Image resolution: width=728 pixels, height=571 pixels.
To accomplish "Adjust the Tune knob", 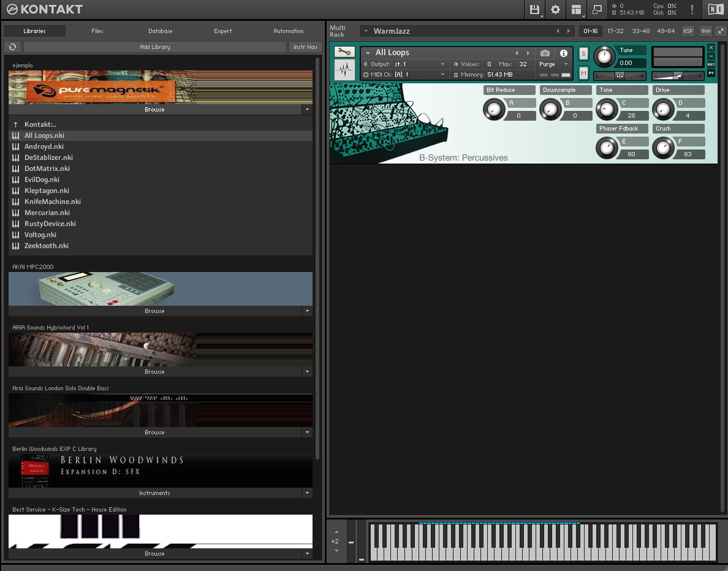I will [604, 56].
